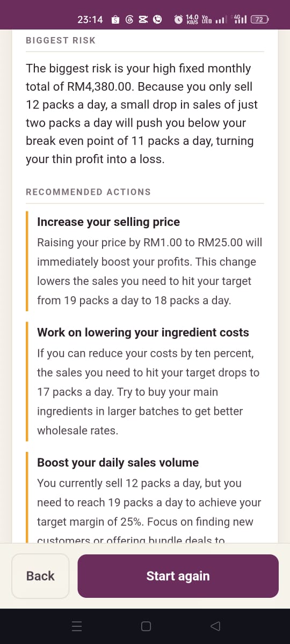
Task: Open recent apps from navigation bar
Action: point(76,626)
